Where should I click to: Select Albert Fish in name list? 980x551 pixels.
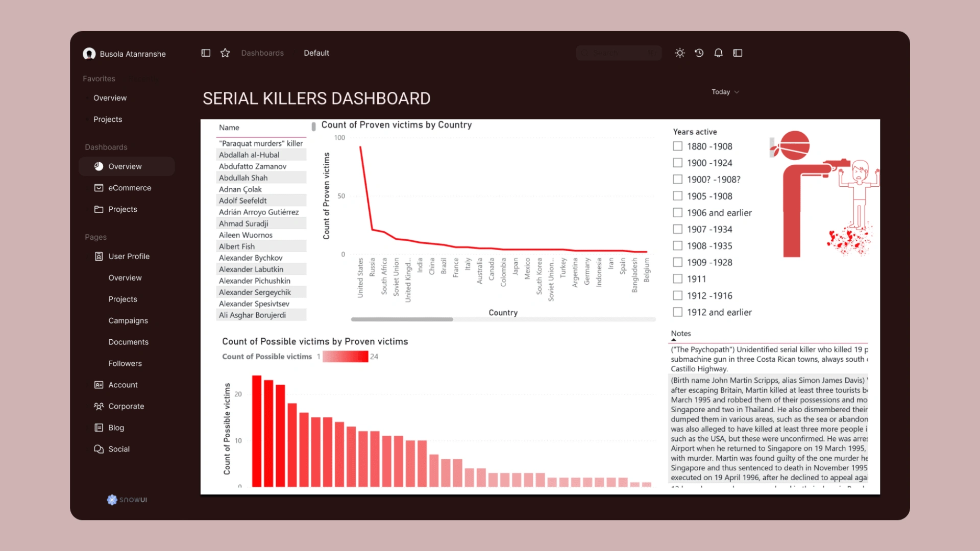pyautogui.click(x=237, y=246)
